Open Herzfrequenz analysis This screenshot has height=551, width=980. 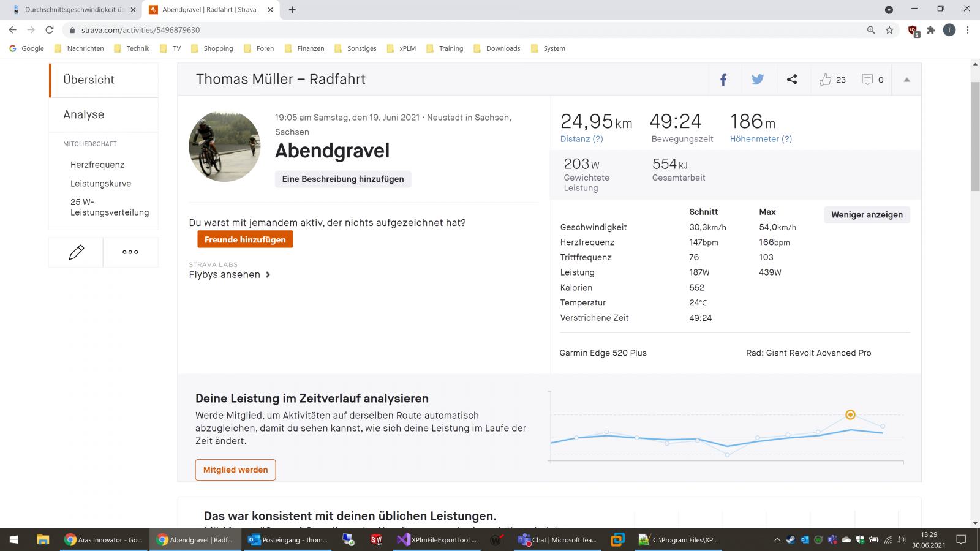pos(97,165)
